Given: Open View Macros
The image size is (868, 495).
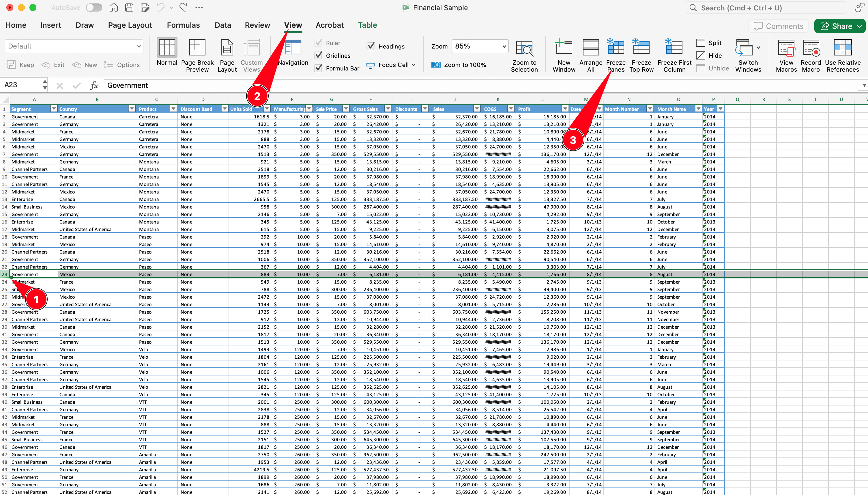Looking at the screenshot, I should point(786,56).
